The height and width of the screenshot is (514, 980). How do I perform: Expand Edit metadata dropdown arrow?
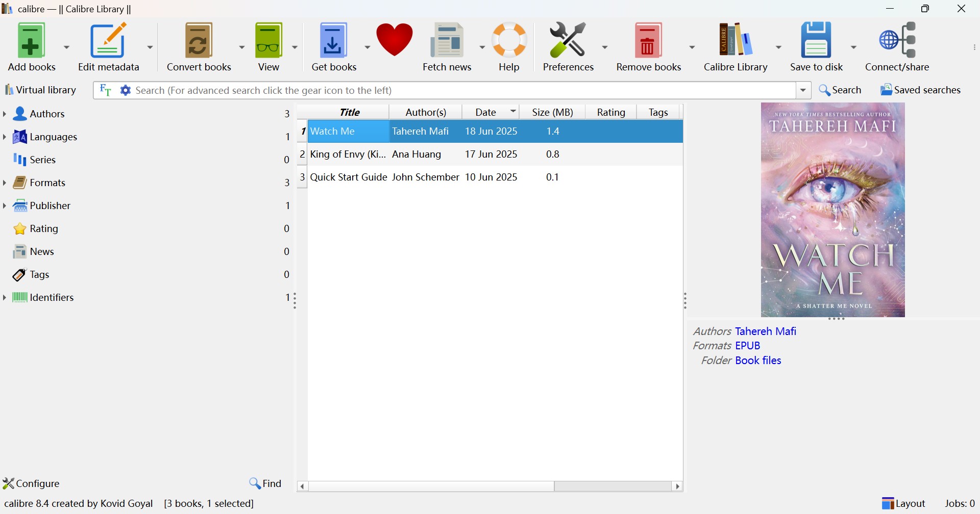[x=150, y=46]
